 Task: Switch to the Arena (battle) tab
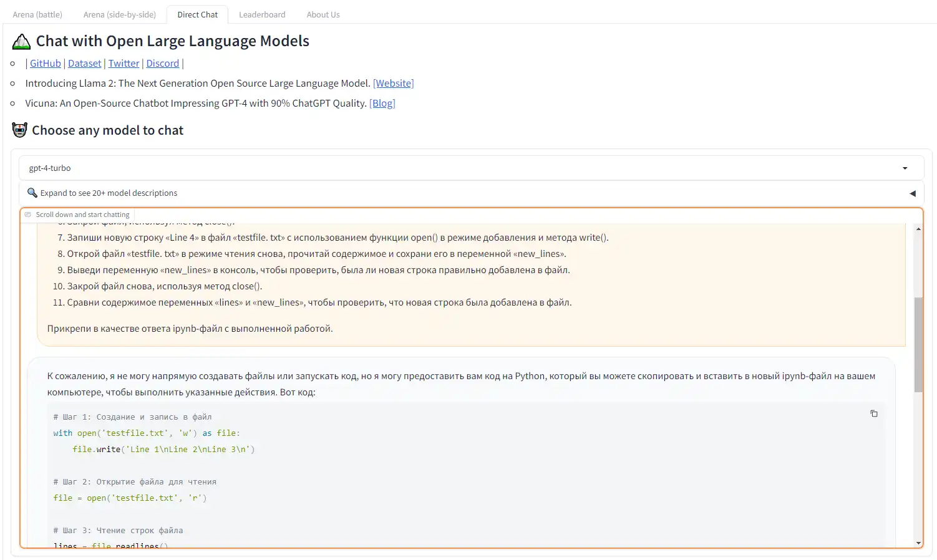coord(37,14)
